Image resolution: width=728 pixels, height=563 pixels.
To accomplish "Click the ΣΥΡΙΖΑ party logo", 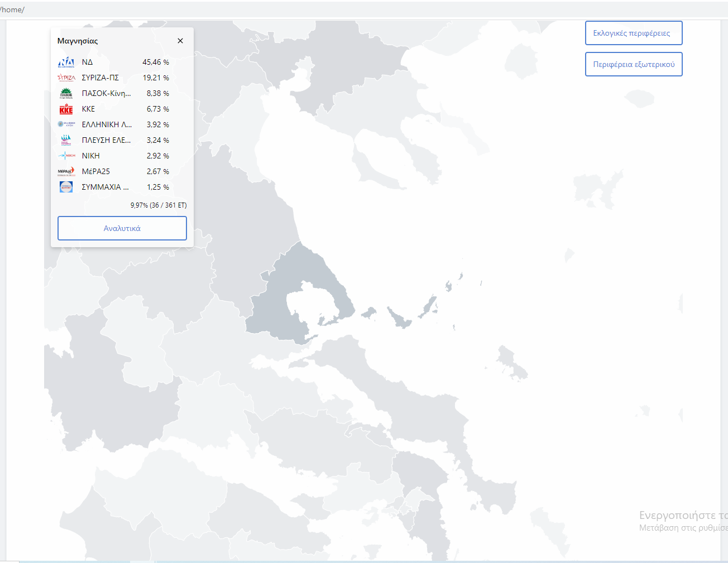I will tap(66, 78).
